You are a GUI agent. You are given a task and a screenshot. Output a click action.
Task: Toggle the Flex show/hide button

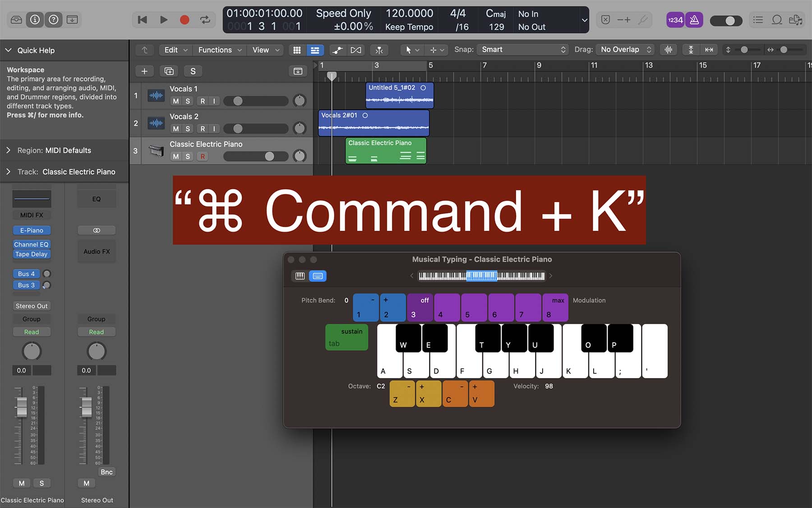click(356, 50)
